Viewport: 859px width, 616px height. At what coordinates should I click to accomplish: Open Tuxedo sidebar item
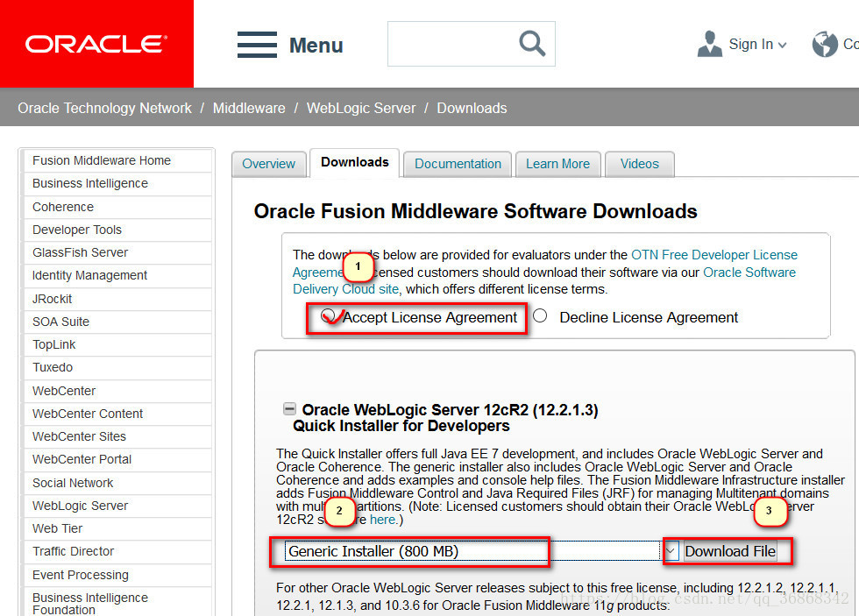point(117,367)
